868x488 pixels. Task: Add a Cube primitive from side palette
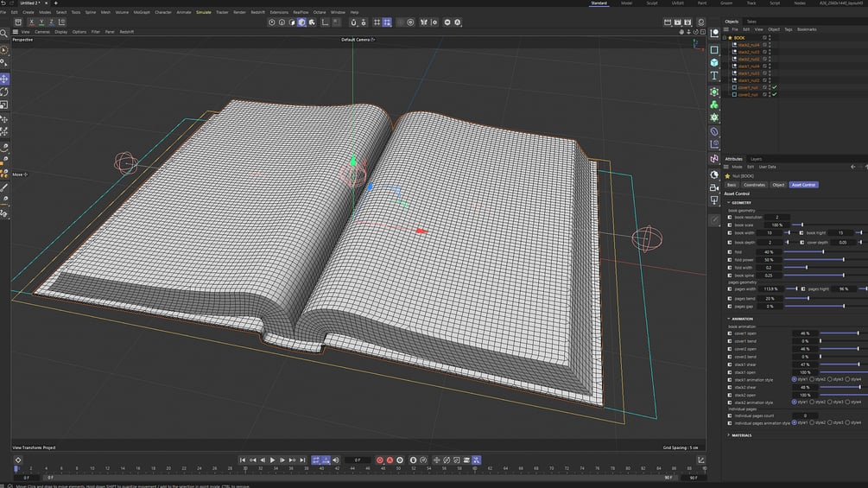(x=714, y=62)
